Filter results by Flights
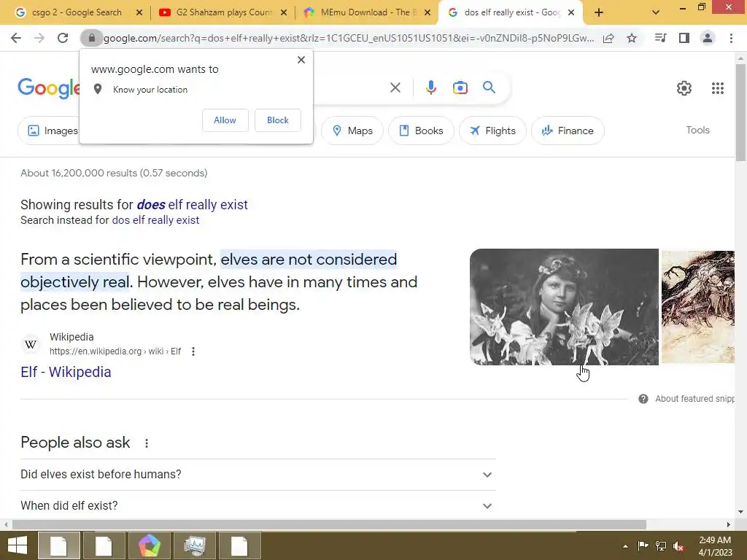 coord(492,131)
